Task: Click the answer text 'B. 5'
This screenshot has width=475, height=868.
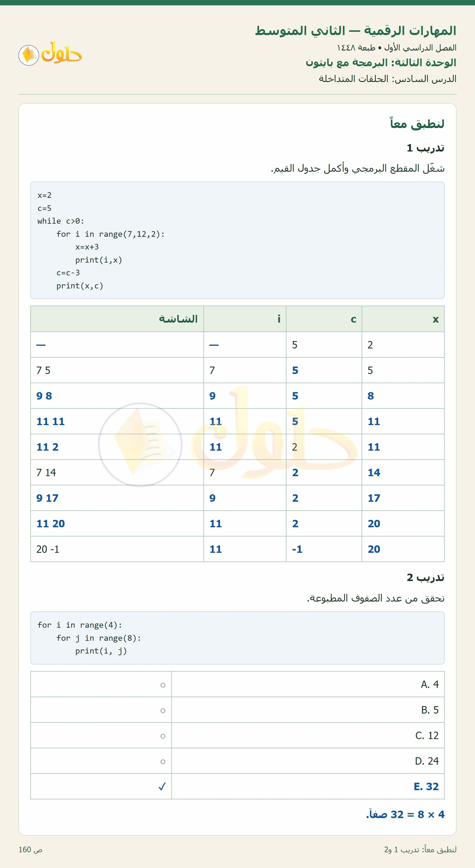Action: tap(430, 710)
